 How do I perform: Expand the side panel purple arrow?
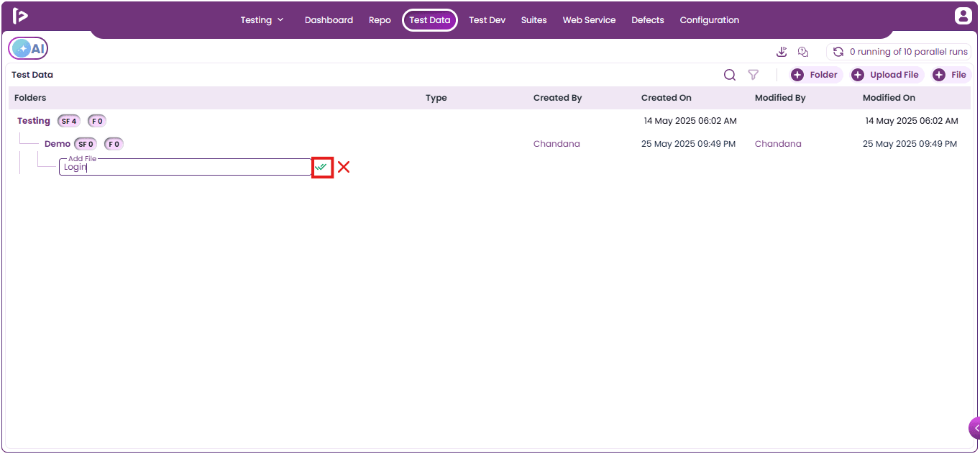pyautogui.click(x=975, y=428)
